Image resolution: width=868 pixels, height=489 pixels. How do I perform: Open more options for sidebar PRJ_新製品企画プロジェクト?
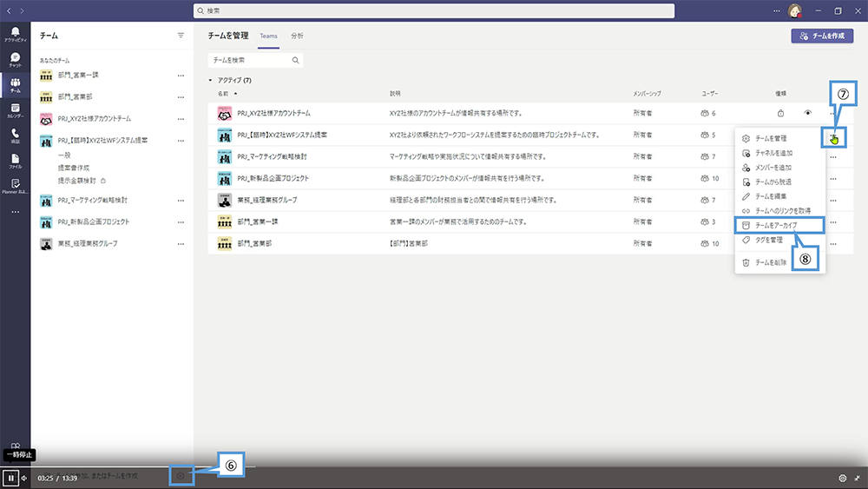(x=181, y=222)
